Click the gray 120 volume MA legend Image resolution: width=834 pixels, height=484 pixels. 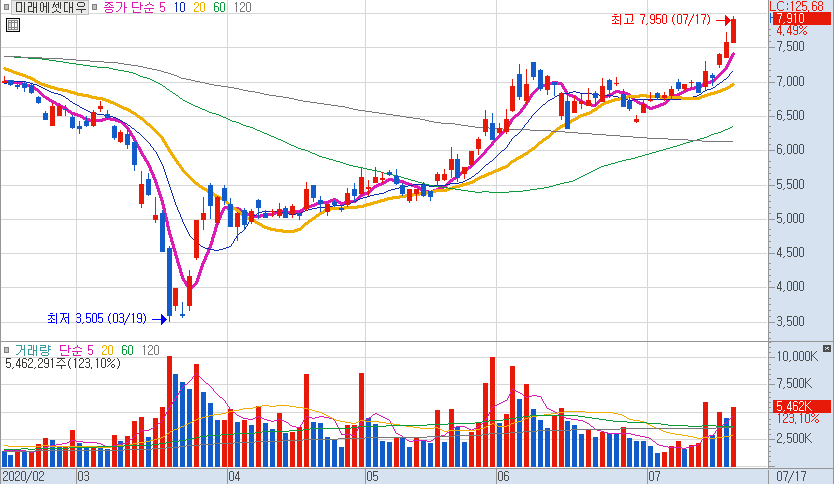pos(151,350)
